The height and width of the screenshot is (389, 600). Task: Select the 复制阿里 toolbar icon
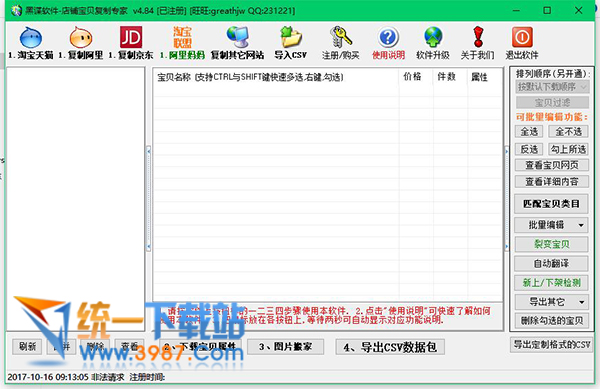coord(81,37)
